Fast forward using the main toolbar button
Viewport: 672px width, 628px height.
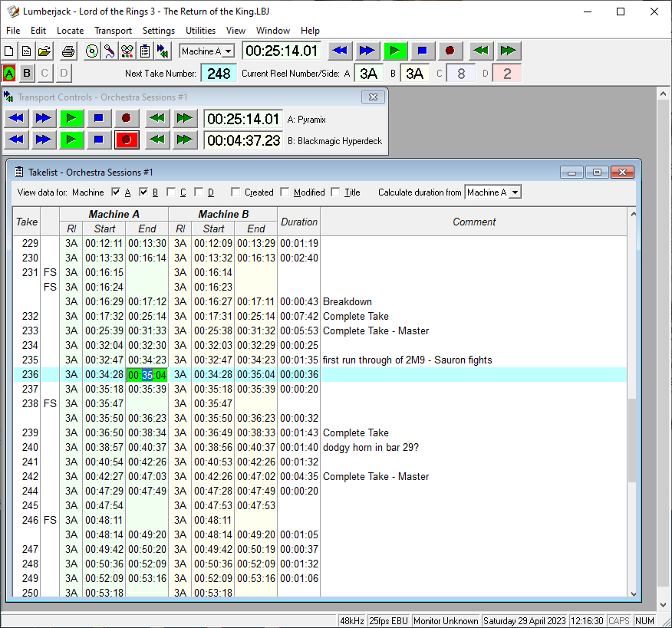pos(367,51)
